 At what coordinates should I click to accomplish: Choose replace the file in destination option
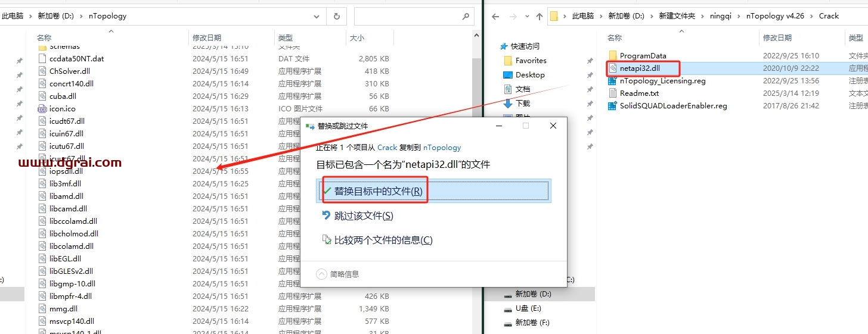coord(433,191)
